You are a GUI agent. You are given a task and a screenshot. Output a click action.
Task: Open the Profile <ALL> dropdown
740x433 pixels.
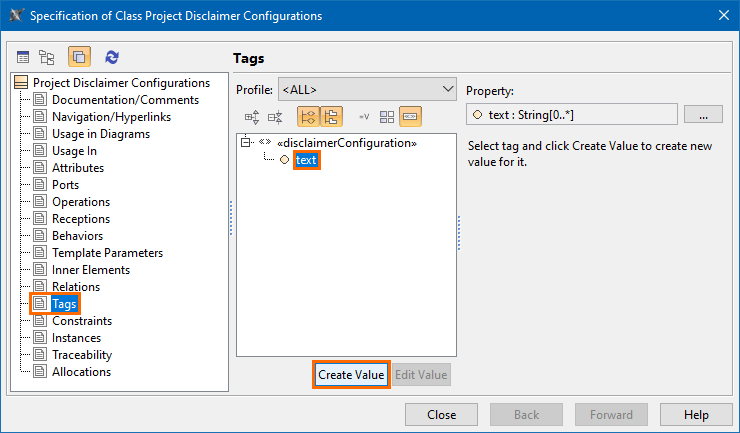pos(366,90)
